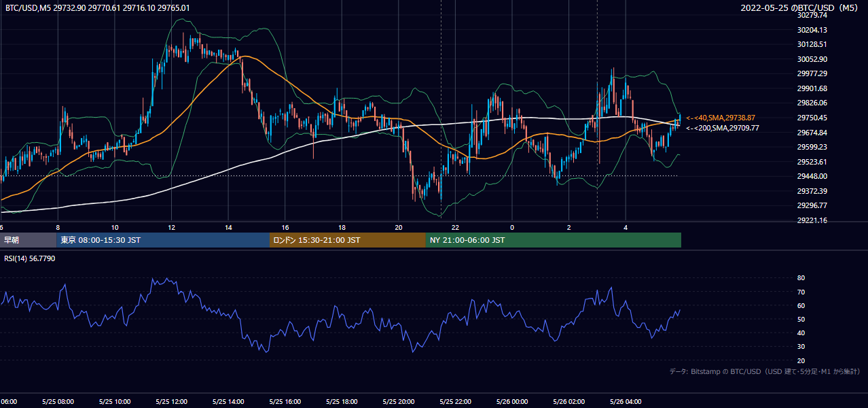The image size is (868, 408).
Task: Select the 早朝 session bar
Action: (x=29, y=240)
